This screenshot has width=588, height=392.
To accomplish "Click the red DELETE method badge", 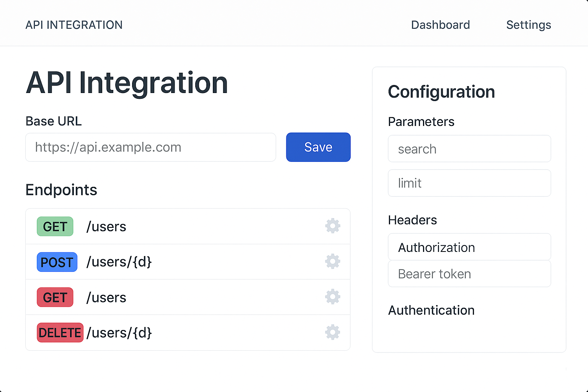I will tap(60, 333).
